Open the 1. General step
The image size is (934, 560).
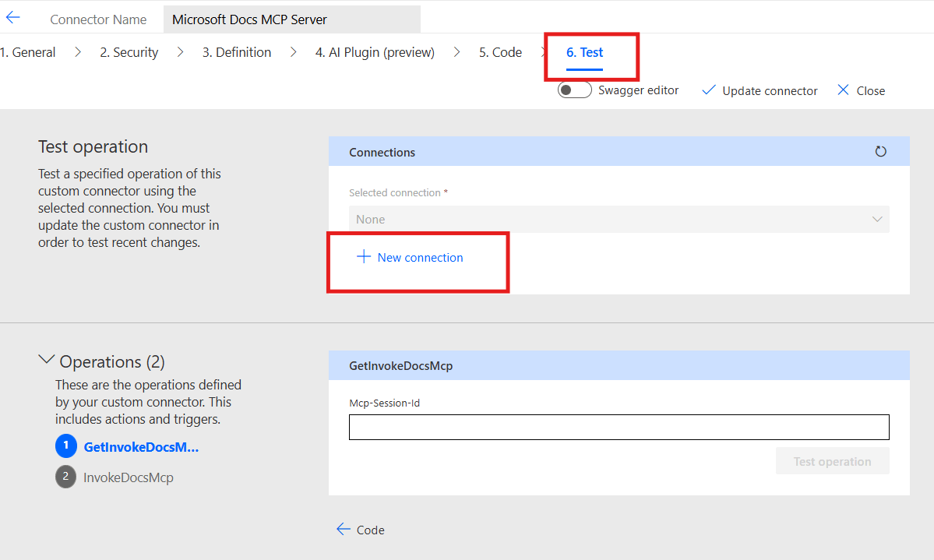28,52
